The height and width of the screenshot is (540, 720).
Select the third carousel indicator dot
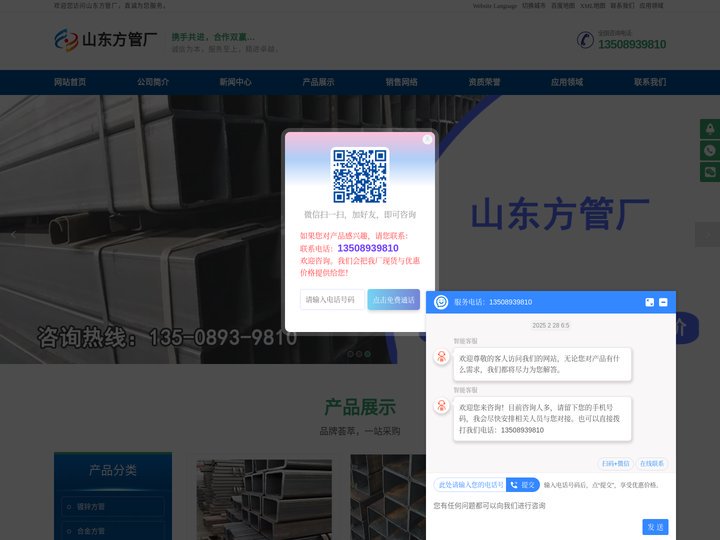pos(367,354)
